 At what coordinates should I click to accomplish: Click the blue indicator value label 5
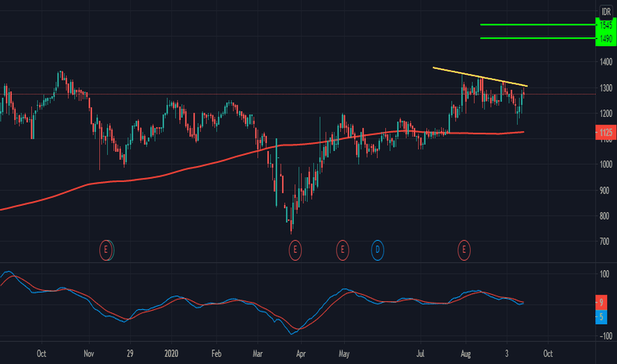click(601, 317)
